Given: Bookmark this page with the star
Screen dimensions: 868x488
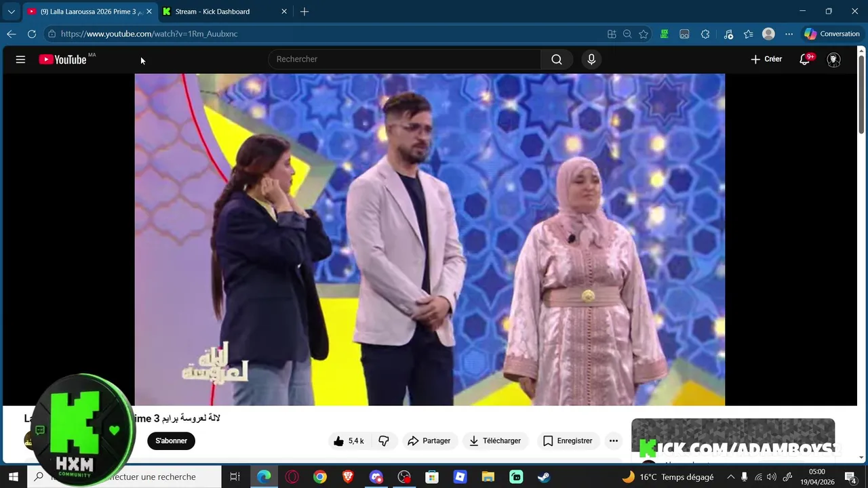Looking at the screenshot, I should point(644,34).
